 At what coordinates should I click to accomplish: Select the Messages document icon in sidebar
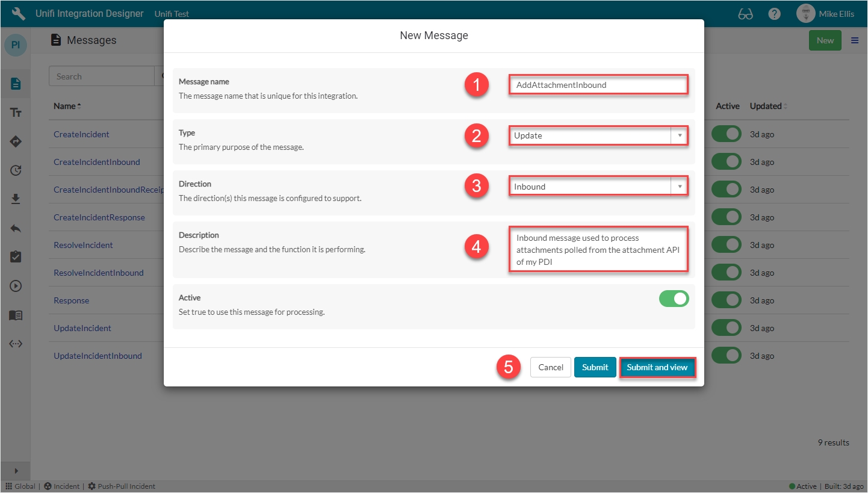pyautogui.click(x=16, y=84)
